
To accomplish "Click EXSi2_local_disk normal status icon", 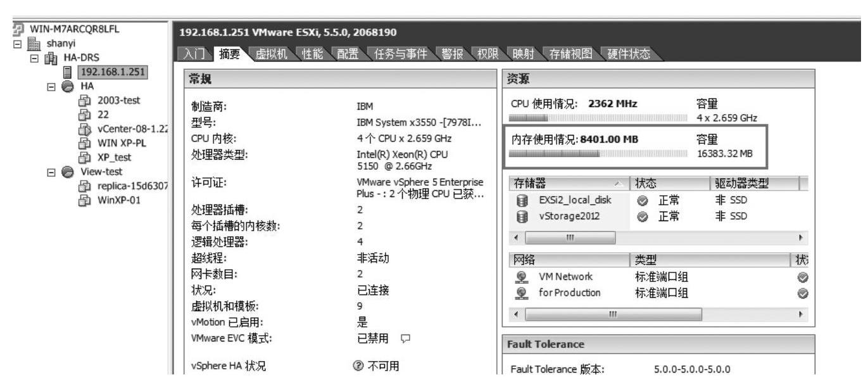I will [x=642, y=200].
